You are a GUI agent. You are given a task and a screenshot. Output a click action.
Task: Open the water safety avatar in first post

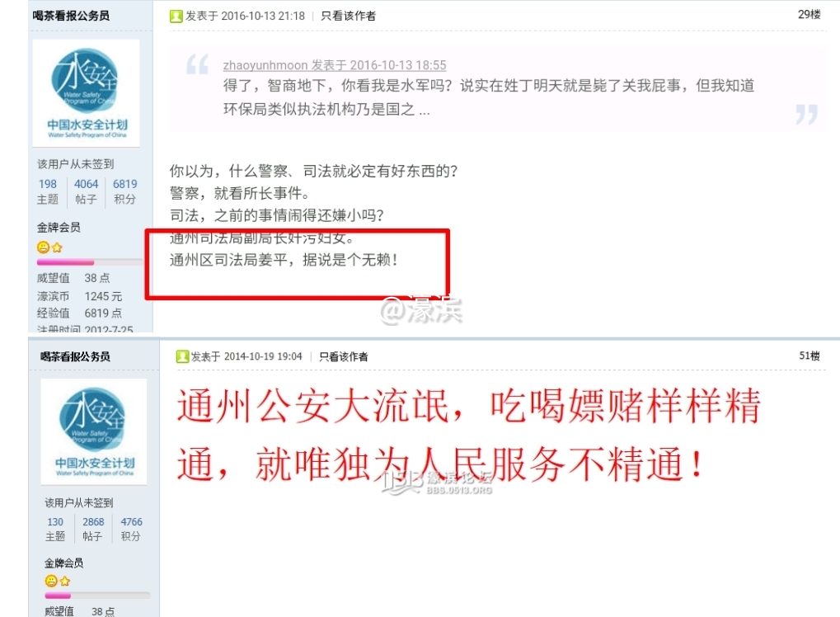[x=87, y=93]
